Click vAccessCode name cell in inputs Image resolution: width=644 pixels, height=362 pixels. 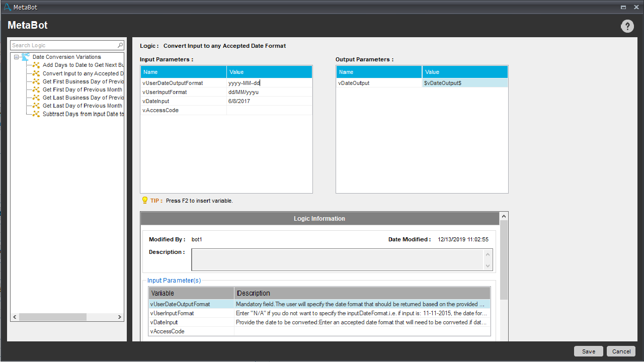tap(184, 110)
